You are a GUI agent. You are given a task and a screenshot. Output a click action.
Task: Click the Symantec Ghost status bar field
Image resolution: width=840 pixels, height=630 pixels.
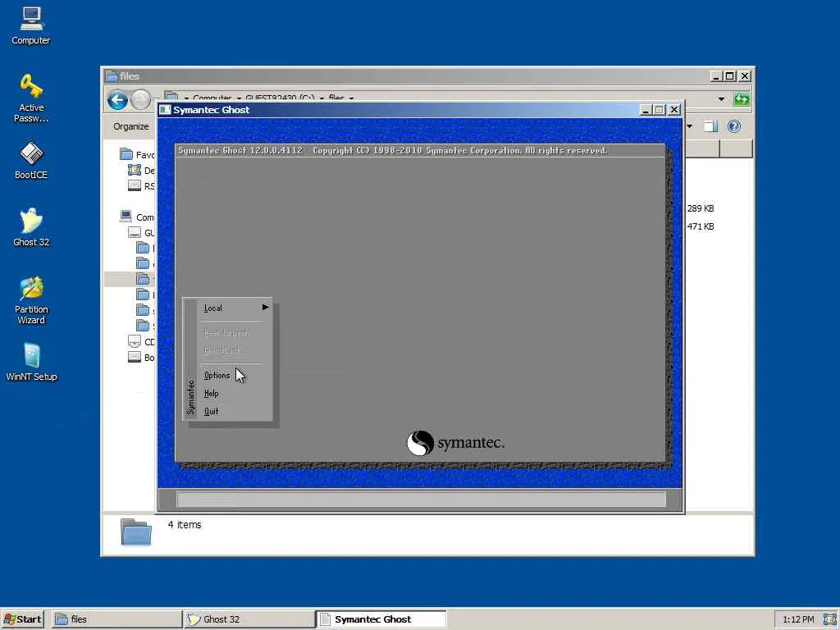[x=421, y=500]
